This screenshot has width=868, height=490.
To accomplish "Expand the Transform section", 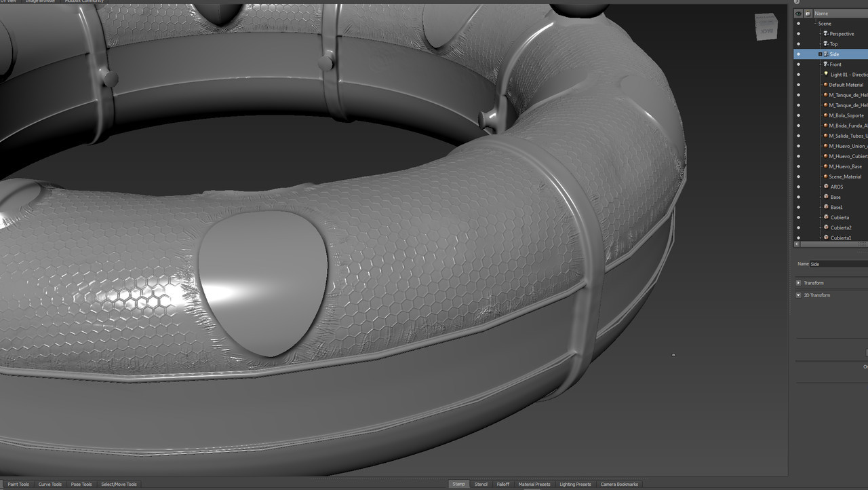I will [798, 283].
